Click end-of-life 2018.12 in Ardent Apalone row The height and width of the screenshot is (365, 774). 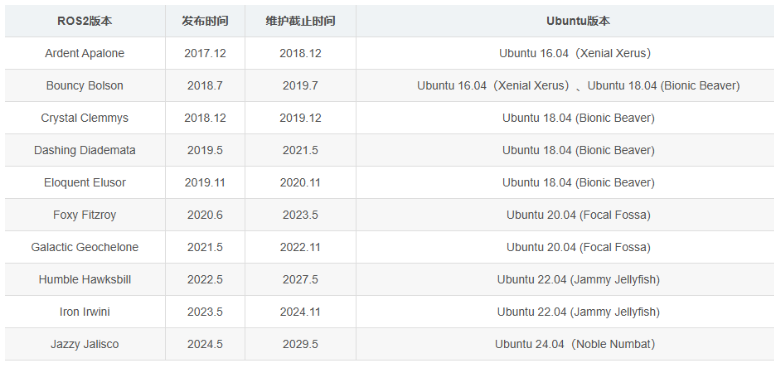[300, 53]
